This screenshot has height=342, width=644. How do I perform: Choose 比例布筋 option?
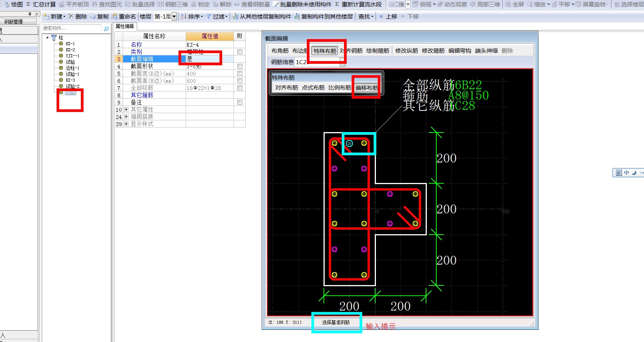click(340, 88)
